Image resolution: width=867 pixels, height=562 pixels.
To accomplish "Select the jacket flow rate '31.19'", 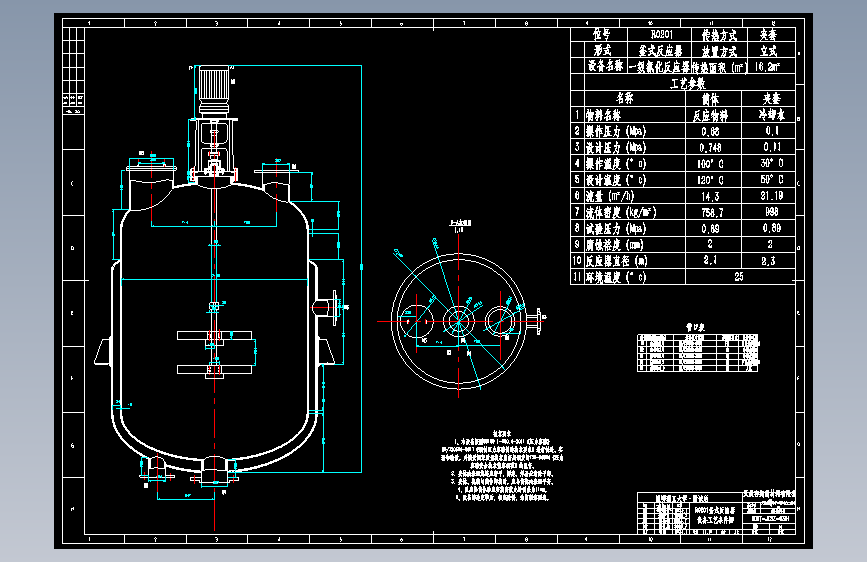I will click(771, 195).
